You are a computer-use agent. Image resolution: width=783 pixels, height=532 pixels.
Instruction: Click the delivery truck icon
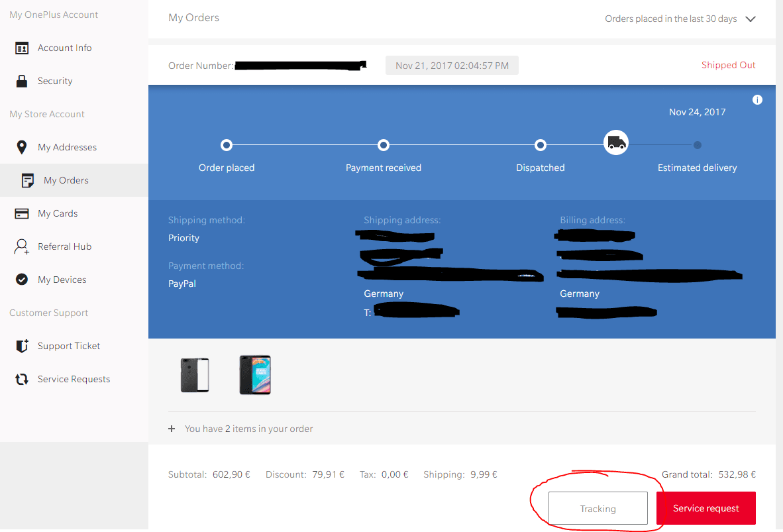[615, 143]
